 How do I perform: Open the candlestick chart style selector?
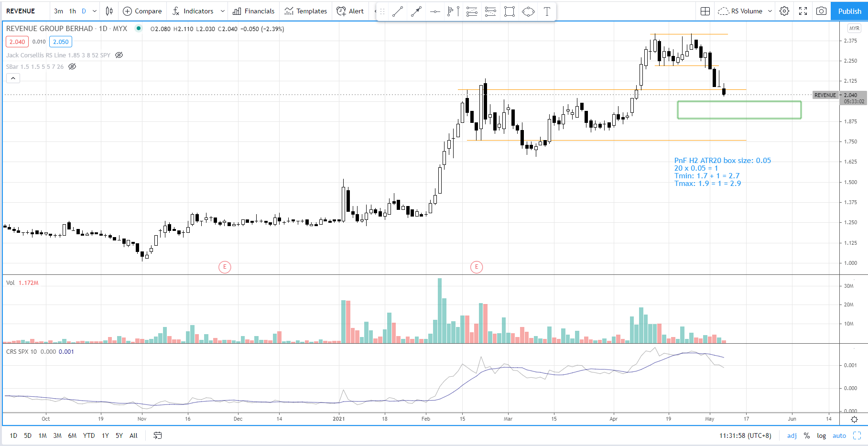[109, 11]
